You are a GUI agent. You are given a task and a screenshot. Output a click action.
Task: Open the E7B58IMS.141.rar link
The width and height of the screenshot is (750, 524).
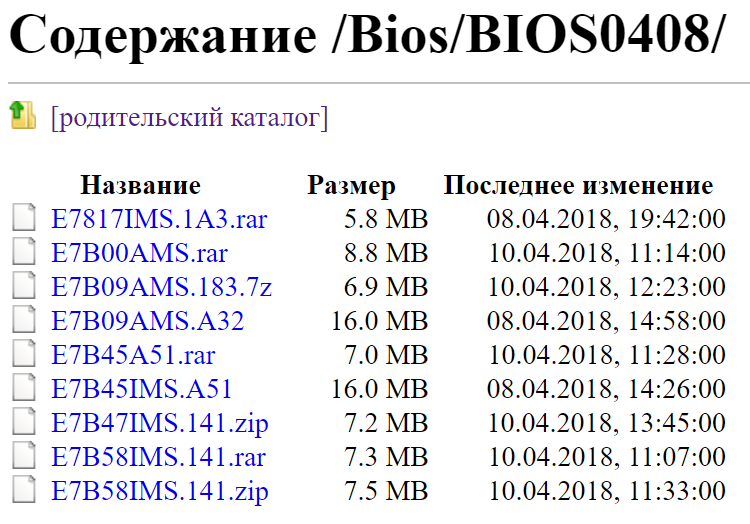point(159,458)
